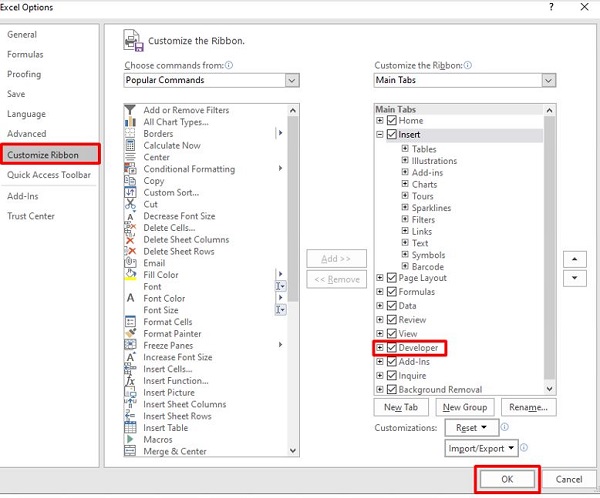This screenshot has width=600, height=498.
Task: Expand the Tables group
Action: point(405,148)
